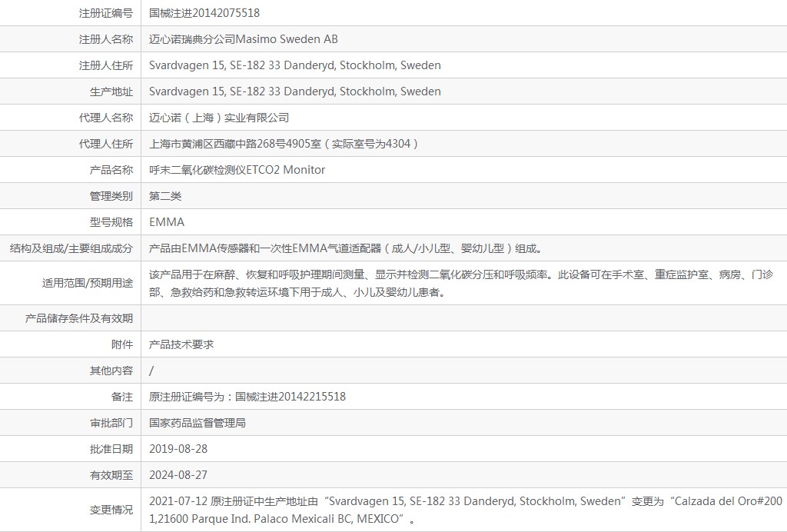This screenshot has height=532, width=787.
Task: Select the expiry date '2024-08-27'
Action: coord(178,475)
